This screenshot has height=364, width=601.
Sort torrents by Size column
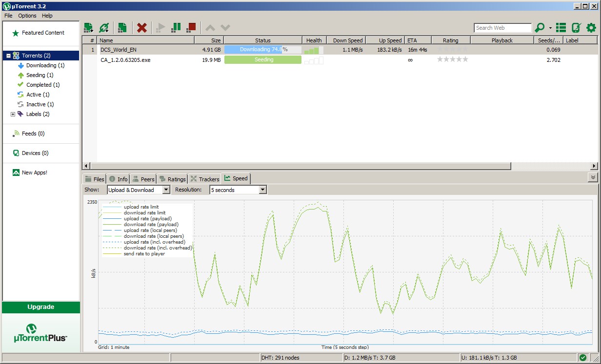click(x=209, y=40)
